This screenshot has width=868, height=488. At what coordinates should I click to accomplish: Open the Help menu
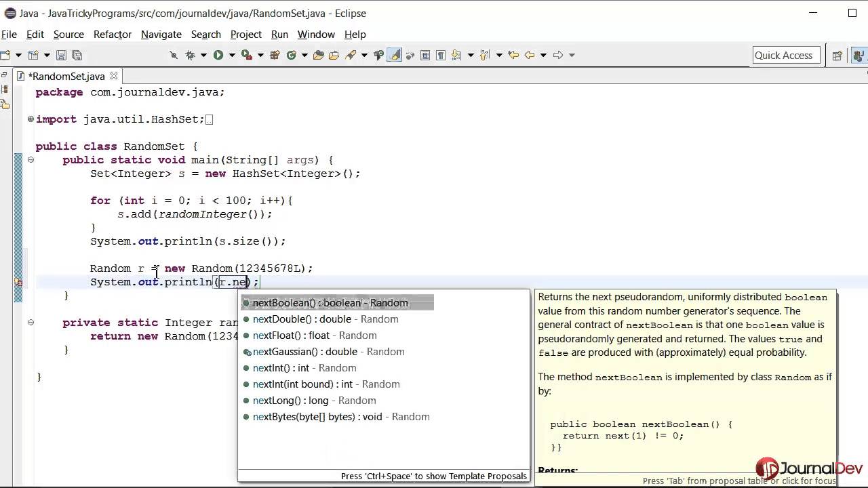[x=355, y=34]
